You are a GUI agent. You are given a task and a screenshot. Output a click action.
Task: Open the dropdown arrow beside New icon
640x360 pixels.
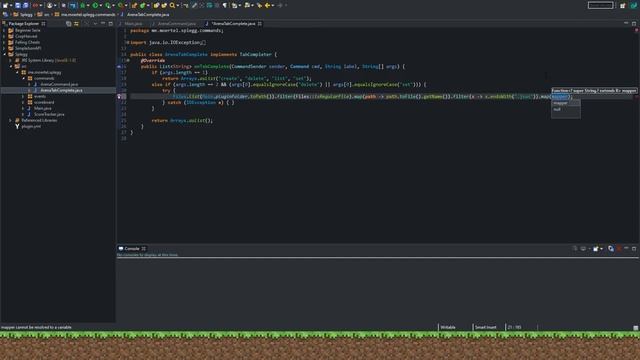point(11,5)
